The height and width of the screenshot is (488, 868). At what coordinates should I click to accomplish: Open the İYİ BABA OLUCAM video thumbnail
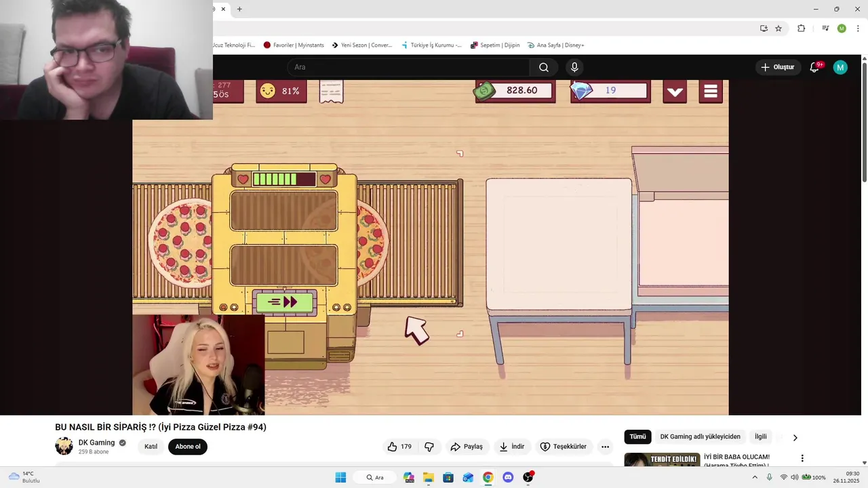click(662, 460)
